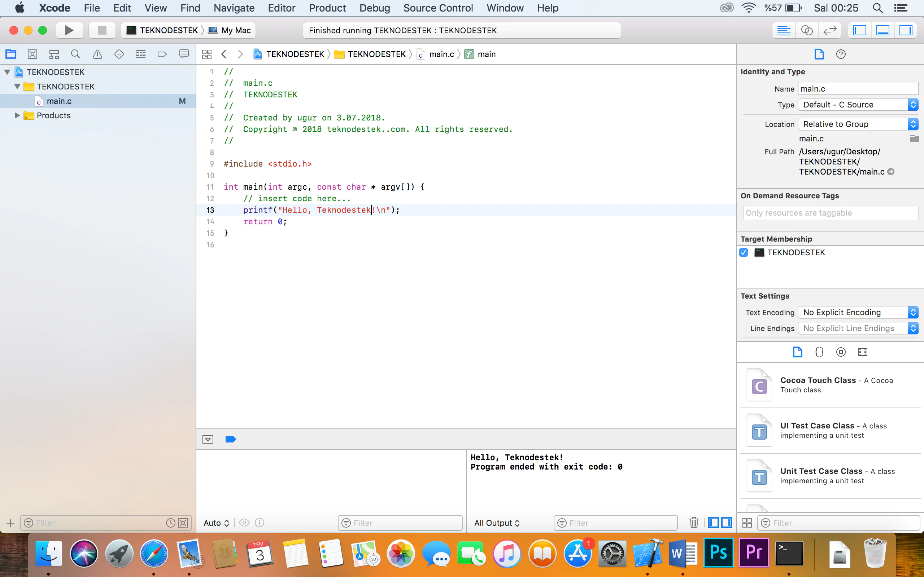Click the Stop button in the toolbar
Screen dimensions: 924x577
(102, 30)
